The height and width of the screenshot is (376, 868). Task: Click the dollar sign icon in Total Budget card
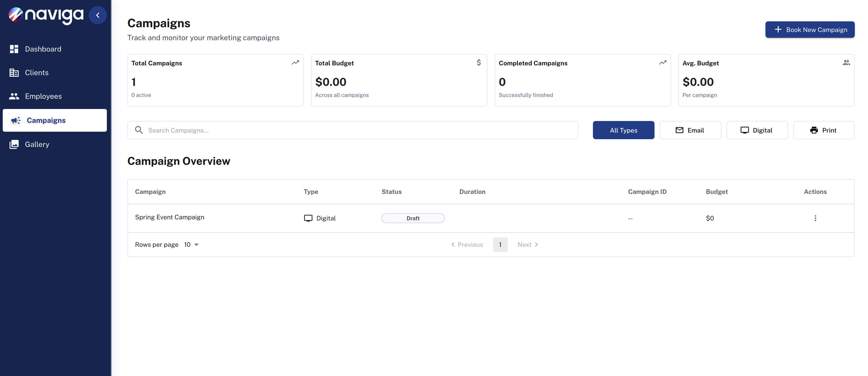[479, 63]
